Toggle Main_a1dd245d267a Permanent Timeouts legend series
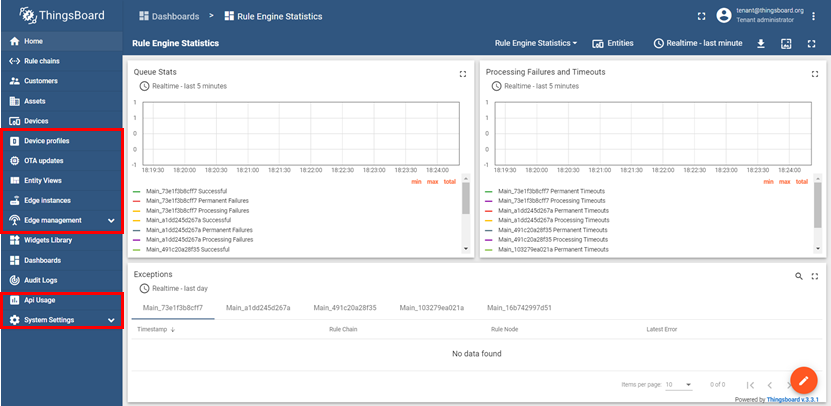The image size is (831, 406). (546, 210)
